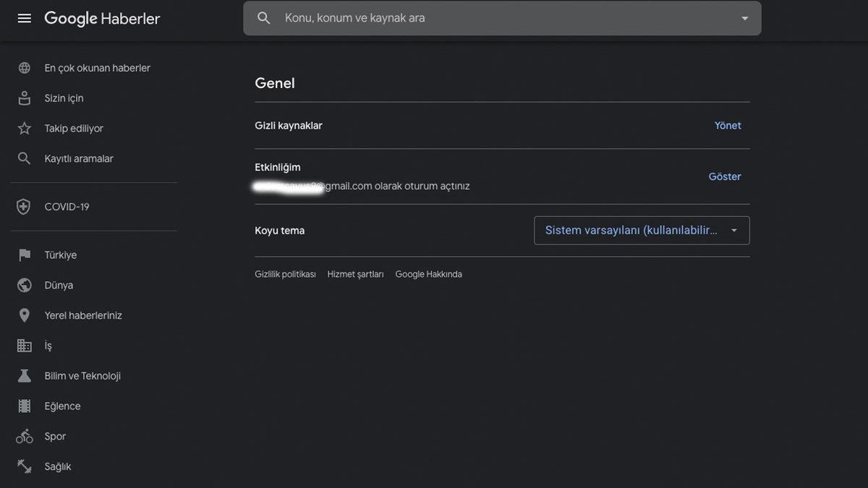The height and width of the screenshot is (488, 868).
Task: Select the İş briefcase icon
Action: 24,345
